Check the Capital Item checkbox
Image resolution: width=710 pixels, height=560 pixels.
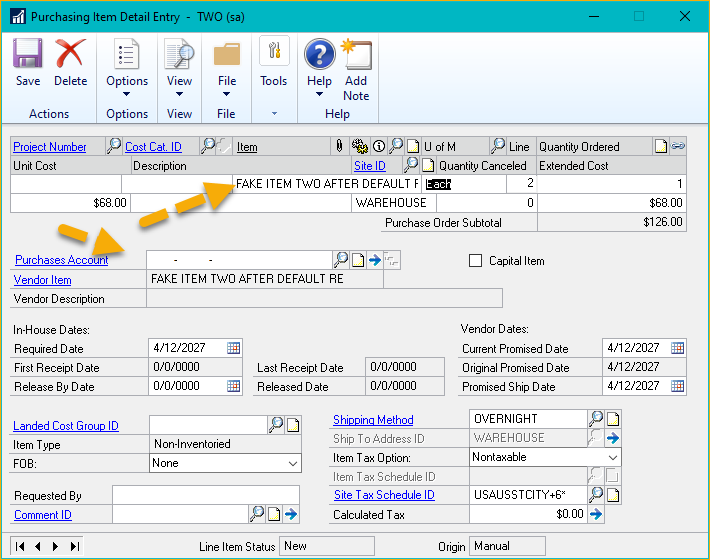point(476,261)
